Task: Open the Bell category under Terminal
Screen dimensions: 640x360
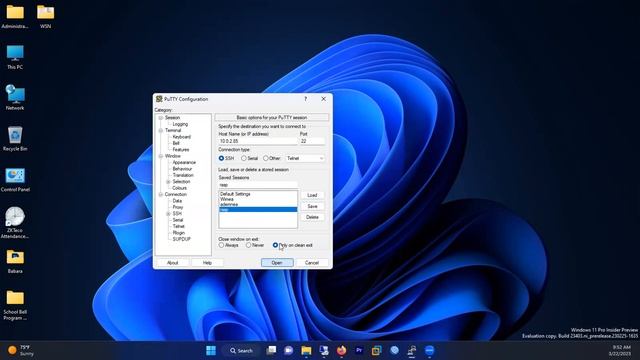Action: click(176, 143)
